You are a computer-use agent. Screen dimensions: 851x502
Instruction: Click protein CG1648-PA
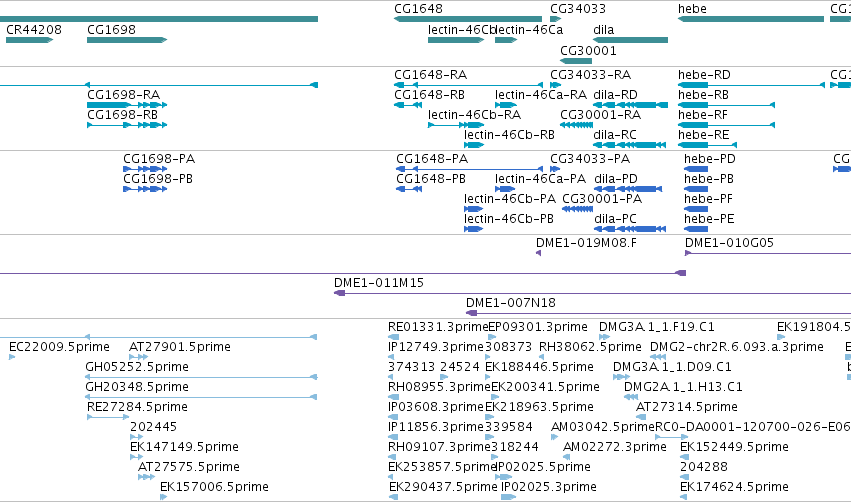click(469, 169)
